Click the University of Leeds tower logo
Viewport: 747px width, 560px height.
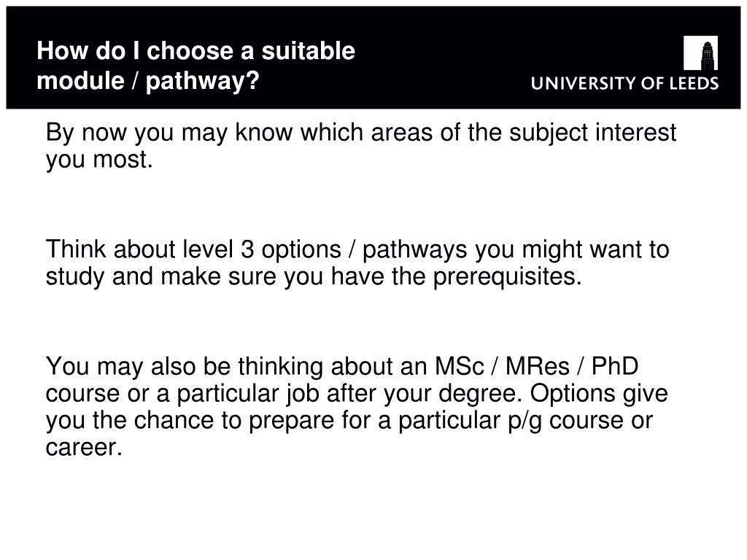click(700, 53)
